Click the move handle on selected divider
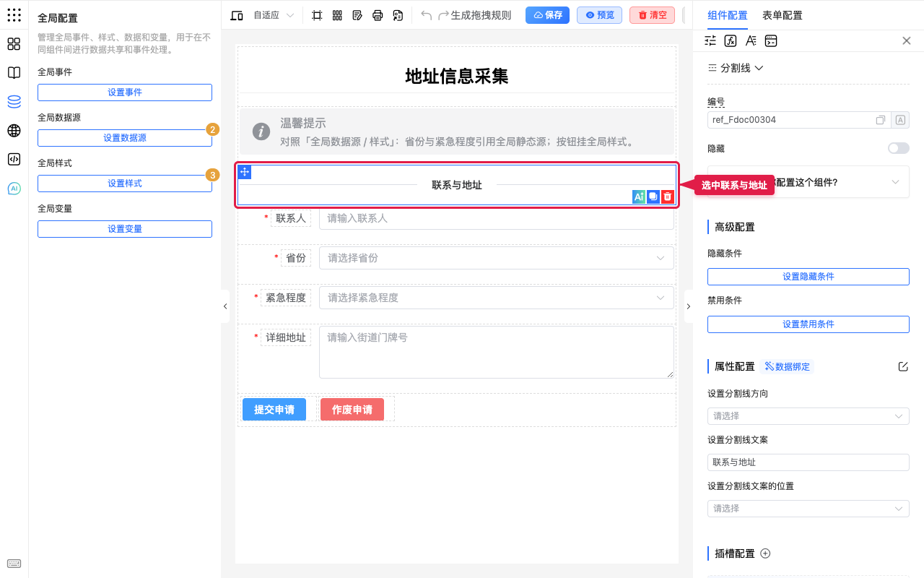The image size is (924, 578). (245, 172)
